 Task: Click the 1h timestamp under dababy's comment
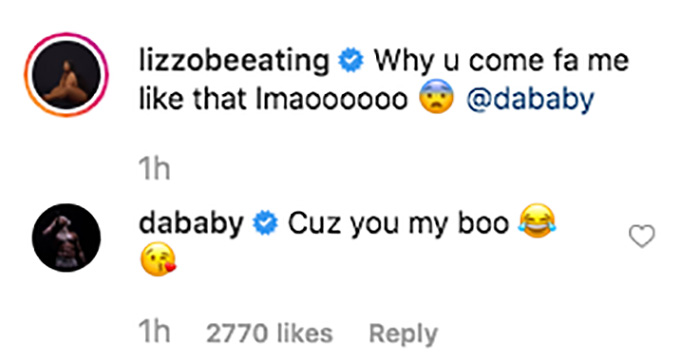tap(154, 333)
